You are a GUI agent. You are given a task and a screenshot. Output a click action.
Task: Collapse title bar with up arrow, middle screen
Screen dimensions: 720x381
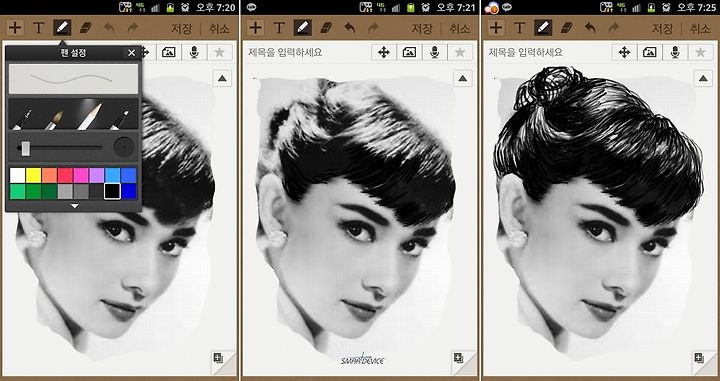(x=463, y=78)
